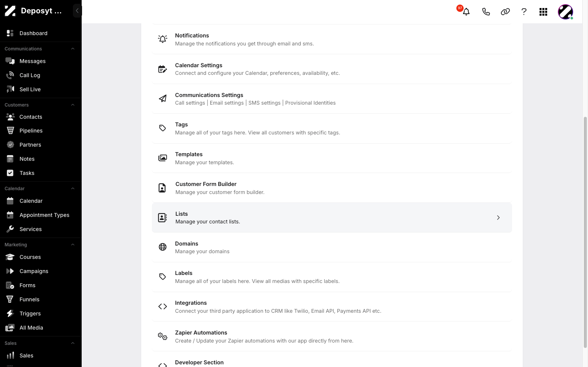The image size is (588, 367).
Task: Click the Templates image icon
Action: pyautogui.click(x=163, y=158)
